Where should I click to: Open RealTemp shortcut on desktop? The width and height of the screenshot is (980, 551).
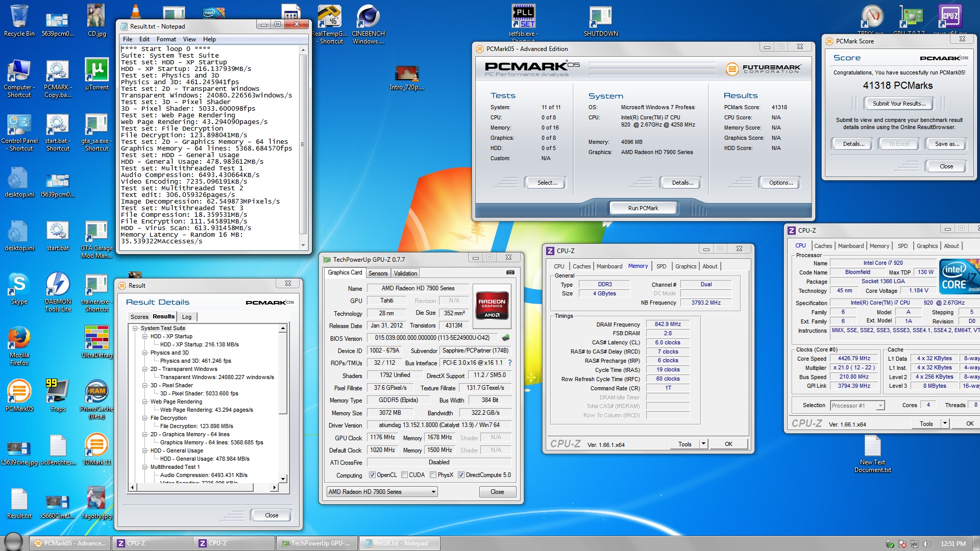pyautogui.click(x=330, y=24)
